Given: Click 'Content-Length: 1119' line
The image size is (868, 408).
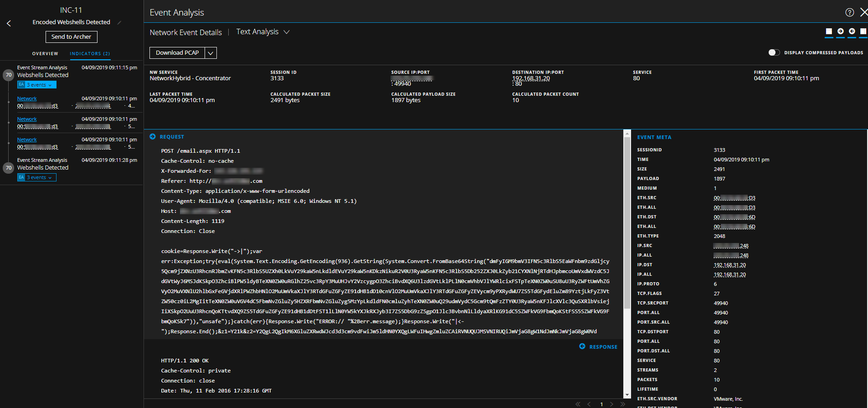Looking at the screenshot, I should 193,221.
